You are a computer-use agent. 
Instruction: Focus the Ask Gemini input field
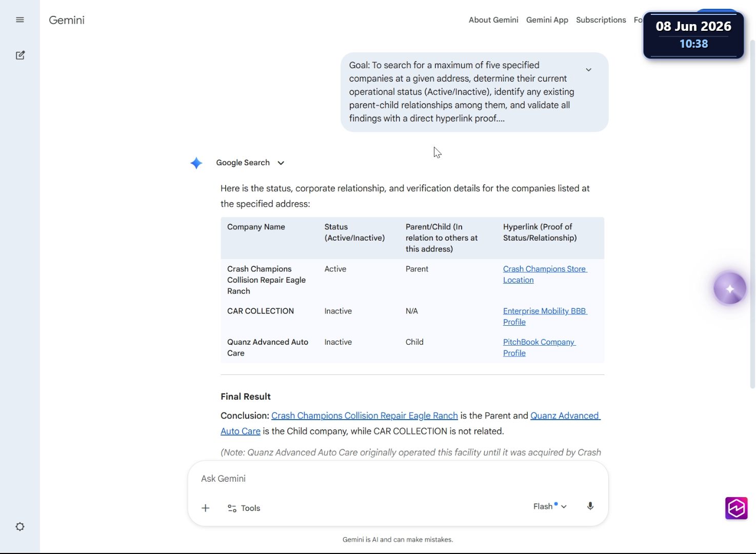tap(397, 479)
